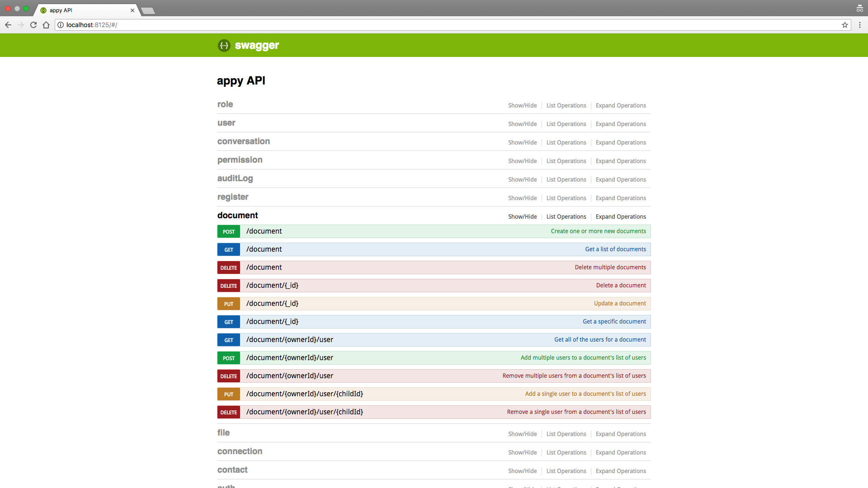Click the 'Get a specific document' link
This screenshot has height=488, width=868.
614,322
